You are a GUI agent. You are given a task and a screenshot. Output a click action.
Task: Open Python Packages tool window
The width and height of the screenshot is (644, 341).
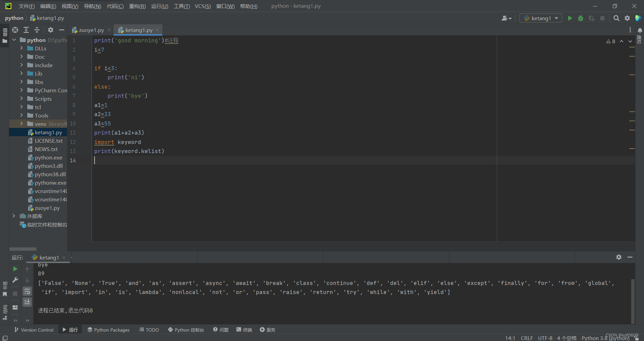[x=108, y=330]
